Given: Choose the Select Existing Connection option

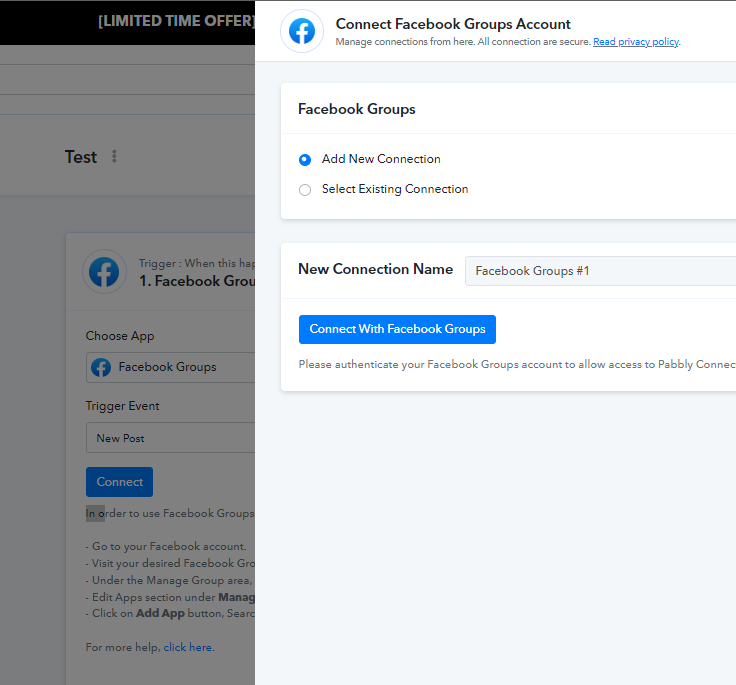Looking at the screenshot, I should coord(305,190).
